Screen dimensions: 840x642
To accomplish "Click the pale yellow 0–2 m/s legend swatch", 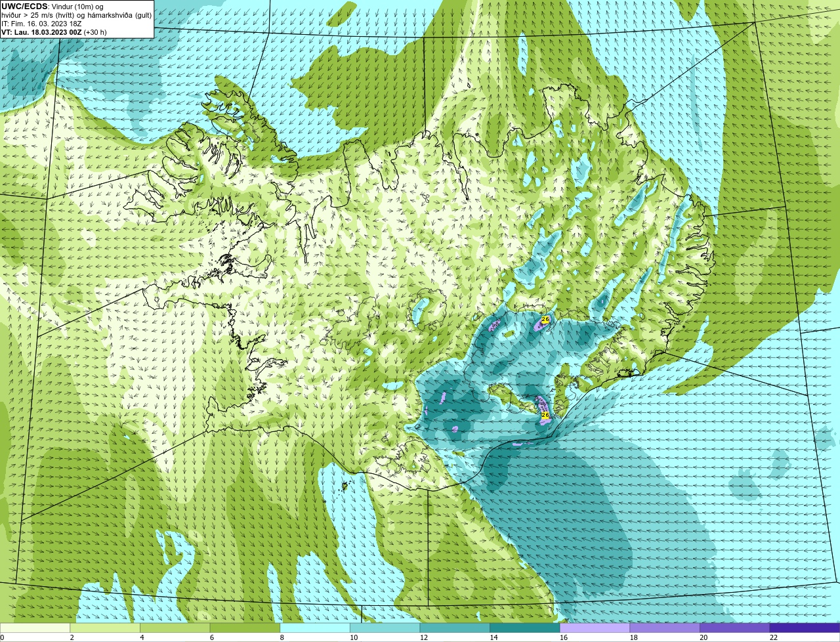I will 35,628.
